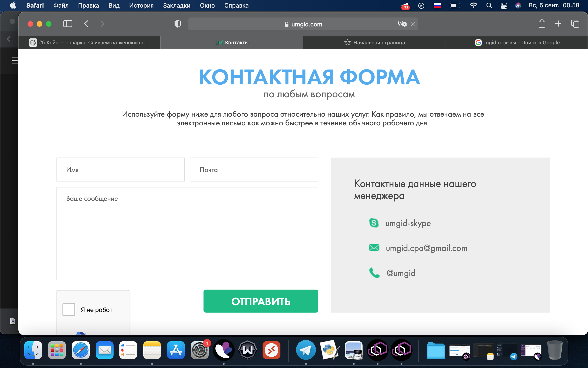Activate Siri from menu bar

(518, 5)
